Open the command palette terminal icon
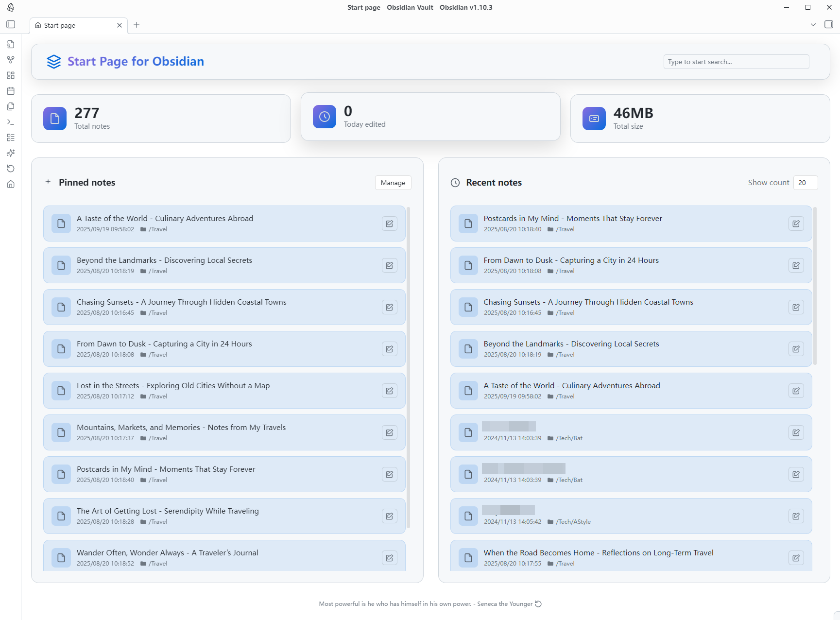Viewport: 840px width, 620px height. click(x=11, y=122)
